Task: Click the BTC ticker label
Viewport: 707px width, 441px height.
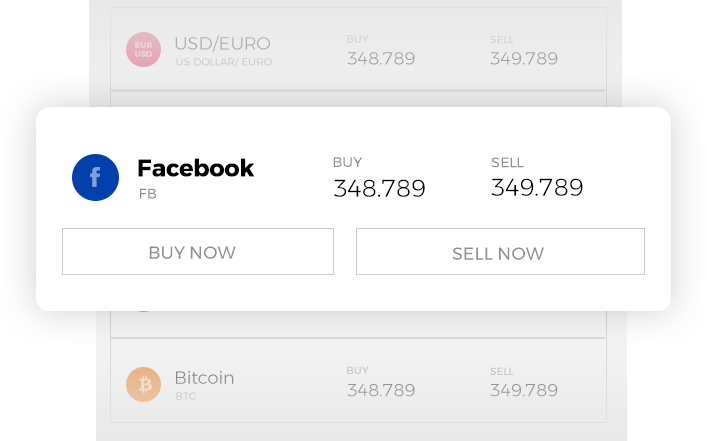Action: point(185,397)
